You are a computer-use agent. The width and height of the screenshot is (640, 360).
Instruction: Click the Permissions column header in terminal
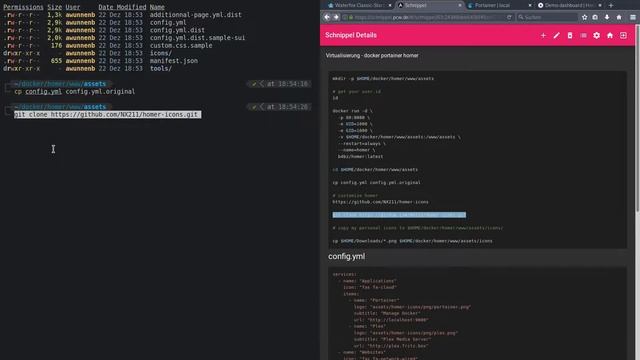click(23, 7)
